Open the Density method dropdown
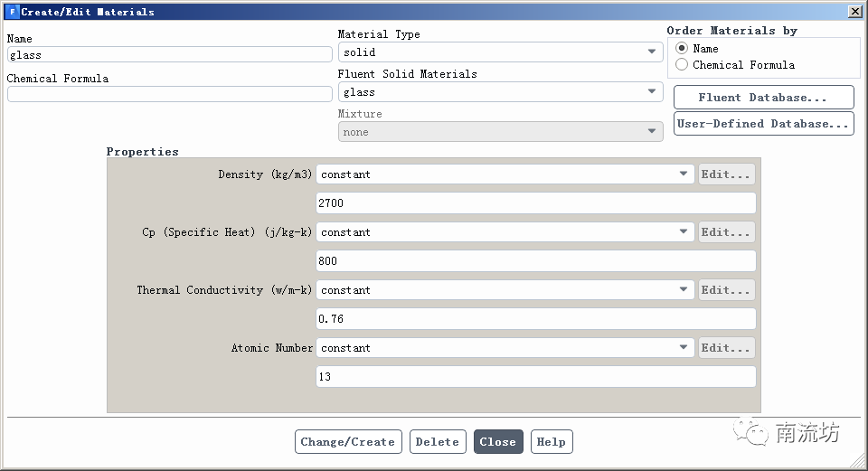This screenshot has width=868, height=471. click(505, 174)
